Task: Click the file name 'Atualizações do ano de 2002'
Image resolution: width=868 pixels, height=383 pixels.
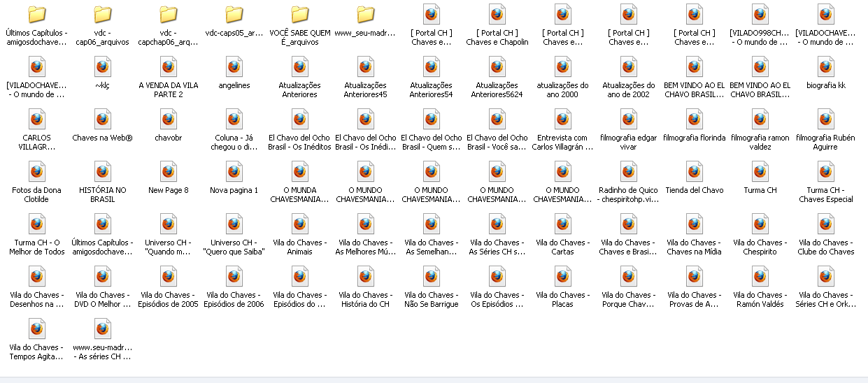Action: click(628, 90)
